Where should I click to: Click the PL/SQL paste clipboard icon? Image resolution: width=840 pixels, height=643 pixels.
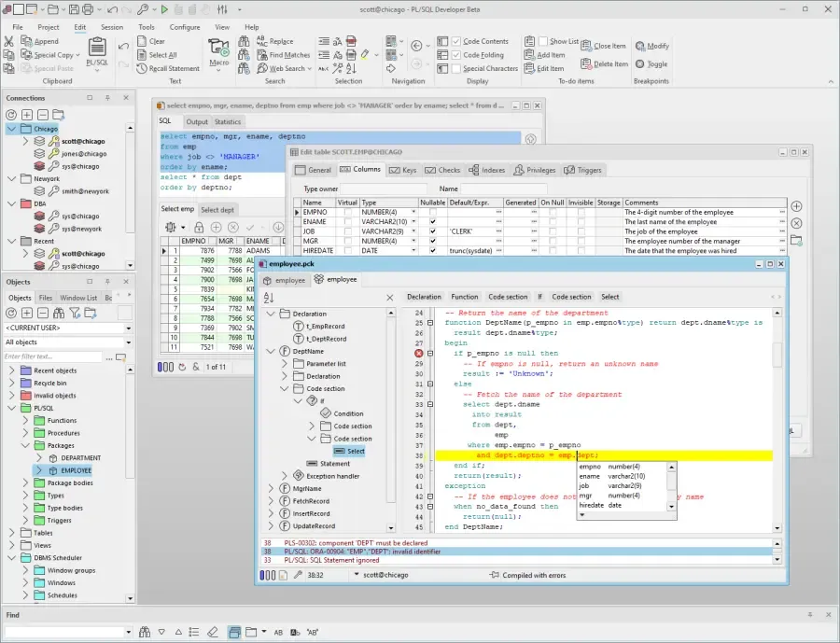coord(97,48)
